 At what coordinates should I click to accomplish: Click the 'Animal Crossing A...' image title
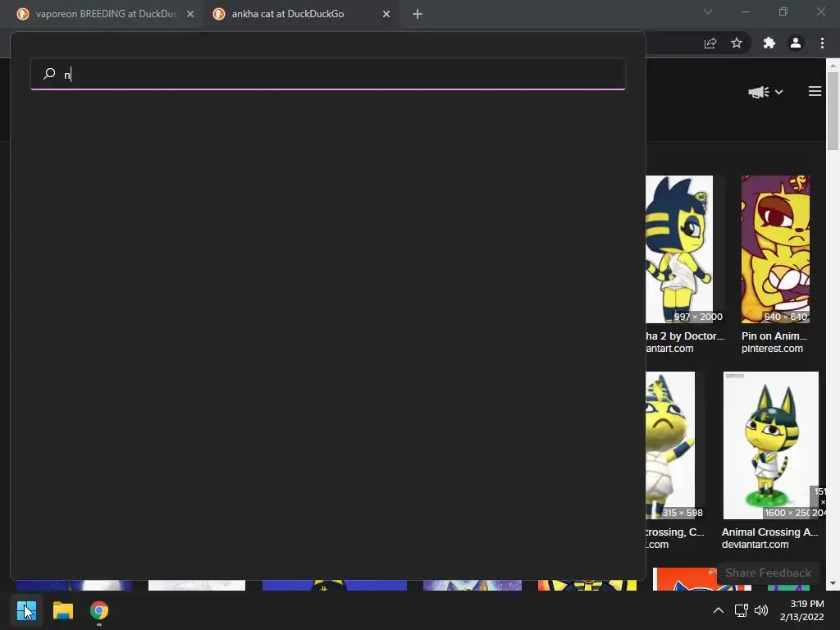(769, 532)
